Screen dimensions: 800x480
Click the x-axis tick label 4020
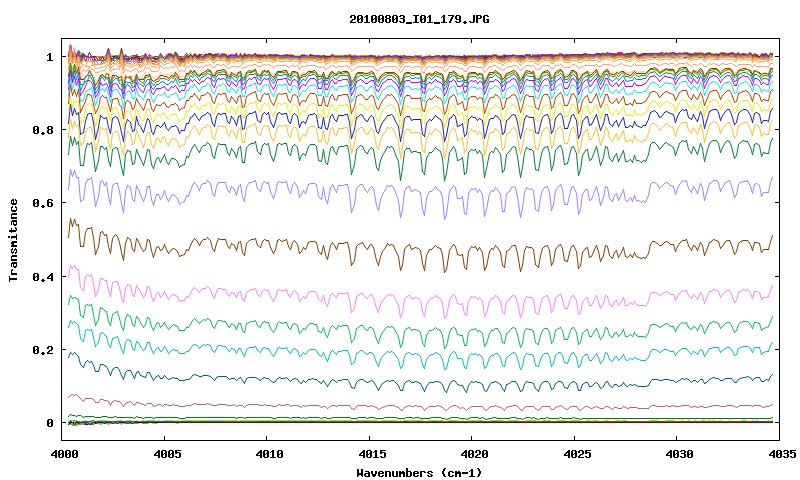(474, 453)
